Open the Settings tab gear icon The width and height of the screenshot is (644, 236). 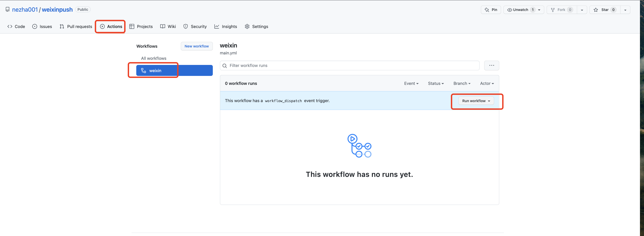pos(247,26)
